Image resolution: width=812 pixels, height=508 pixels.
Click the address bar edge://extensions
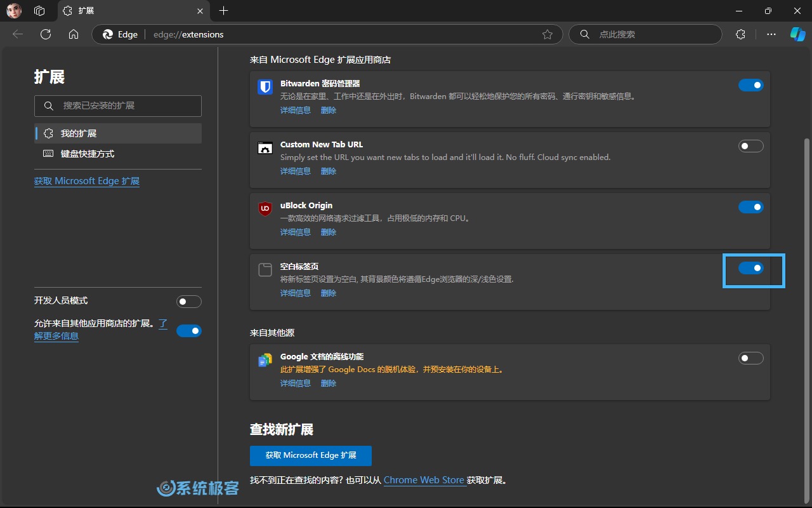click(x=327, y=34)
